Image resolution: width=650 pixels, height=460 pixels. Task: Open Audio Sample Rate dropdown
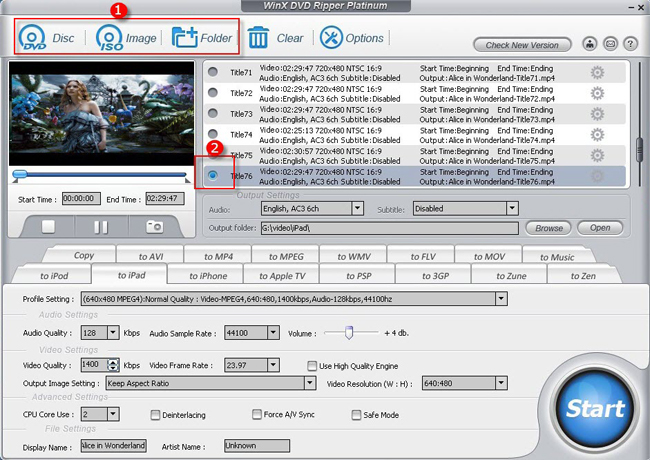[273, 333]
